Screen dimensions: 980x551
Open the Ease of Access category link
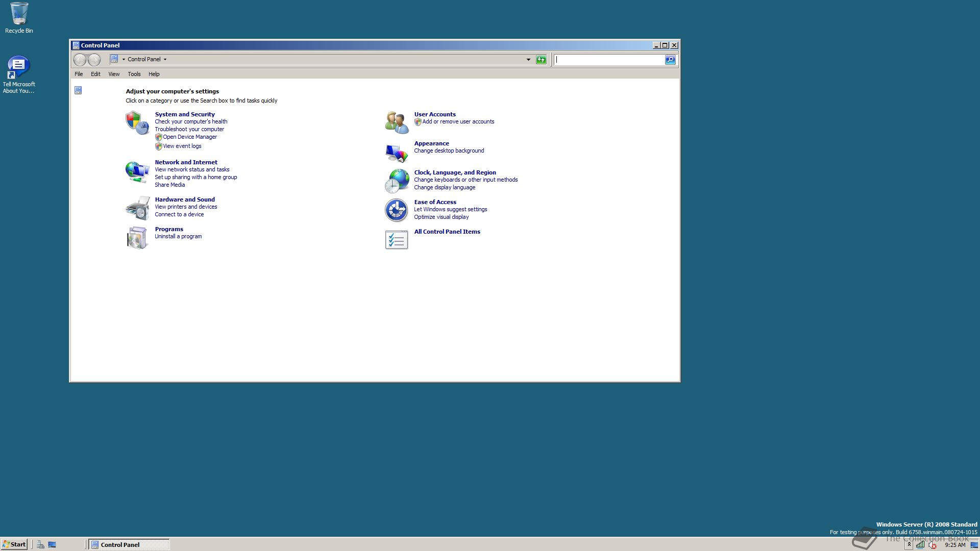tap(435, 202)
